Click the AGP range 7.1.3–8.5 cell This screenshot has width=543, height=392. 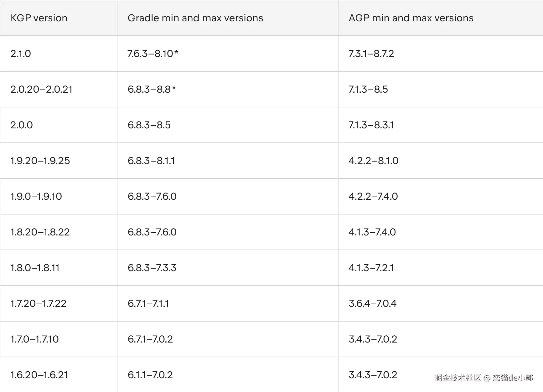pos(368,90)
